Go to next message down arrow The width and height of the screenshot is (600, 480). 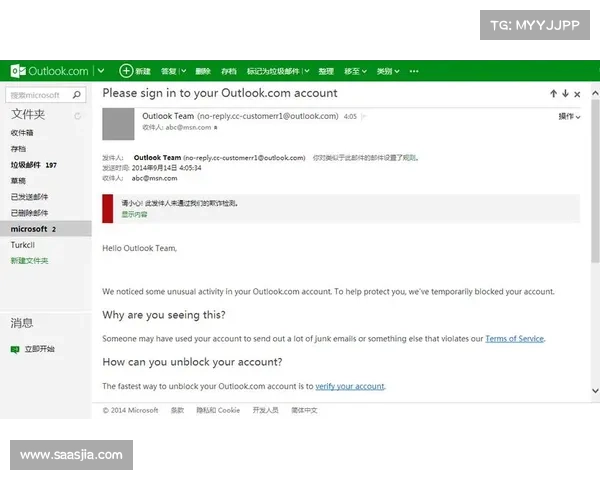[x=565, y=94]
